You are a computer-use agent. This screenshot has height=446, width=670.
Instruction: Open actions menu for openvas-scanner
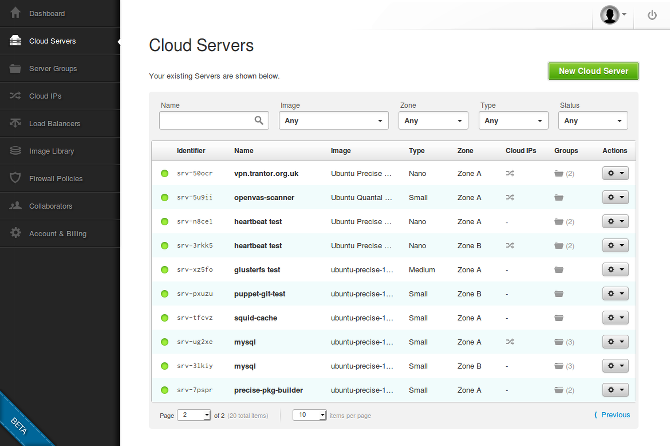point(615,197)
